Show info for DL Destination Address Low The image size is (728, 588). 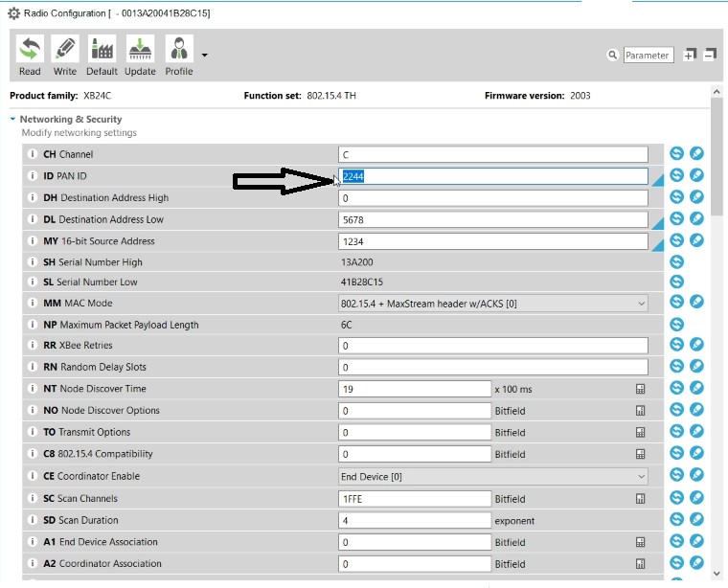pos(32,219)
